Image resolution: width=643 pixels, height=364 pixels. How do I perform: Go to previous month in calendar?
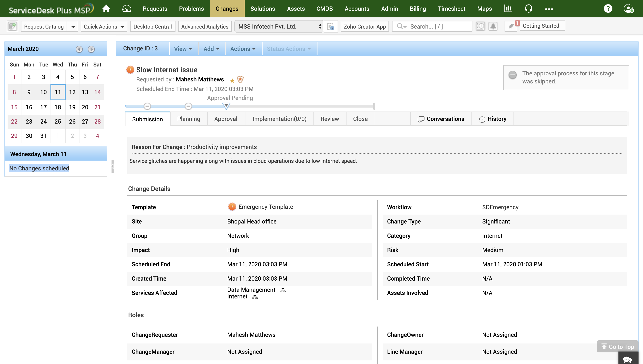[79, 49]
